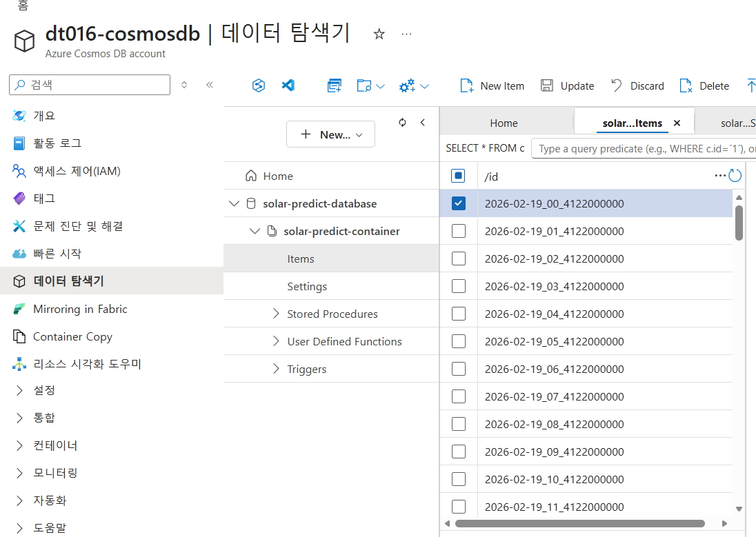This screenshot has width=756, height=537.
Task: Favorite the dt016-cosmosdb page with star
Action: pos(379,34)
